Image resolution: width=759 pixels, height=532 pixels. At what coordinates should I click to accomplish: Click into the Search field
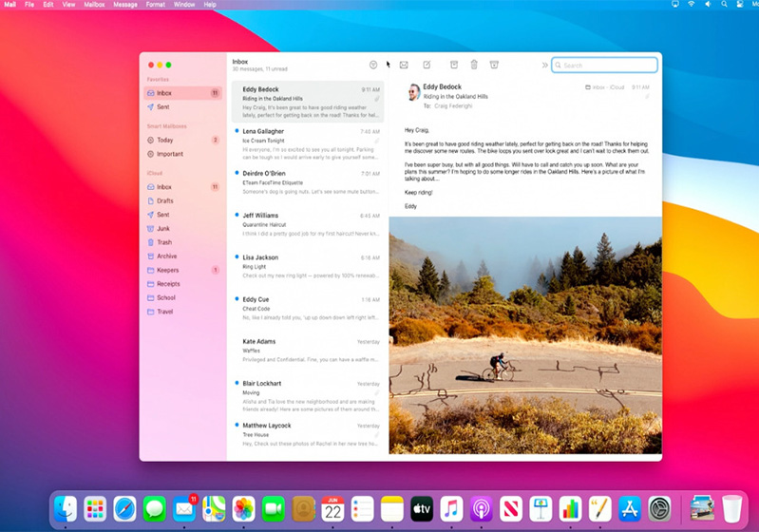point(604,66)
